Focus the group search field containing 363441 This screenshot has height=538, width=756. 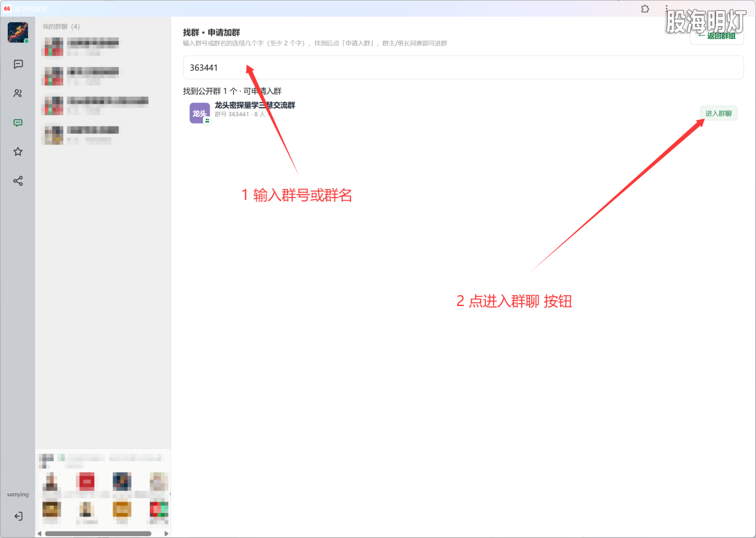(463, 67)
